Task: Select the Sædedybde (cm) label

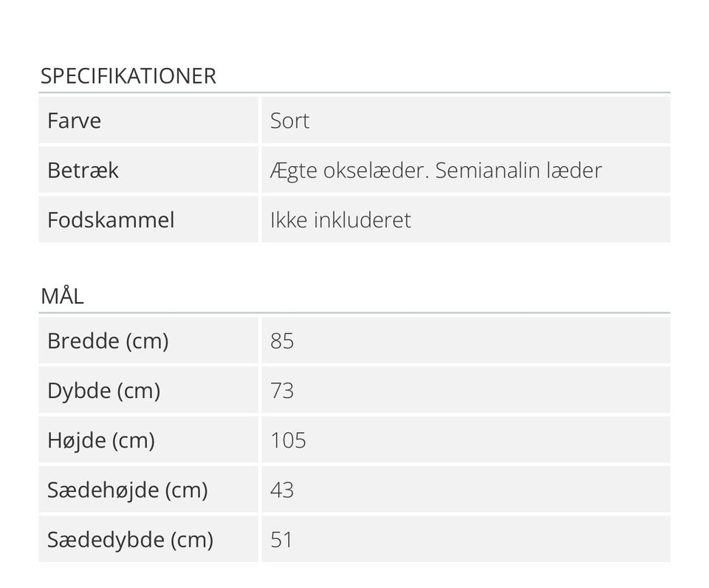Action: 130,540
